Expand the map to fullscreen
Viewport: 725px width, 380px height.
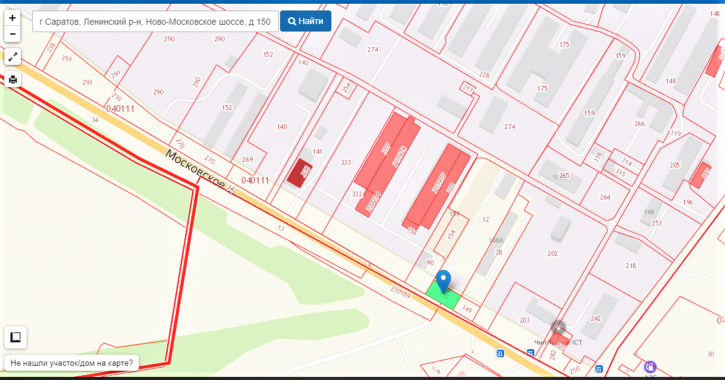12,57
